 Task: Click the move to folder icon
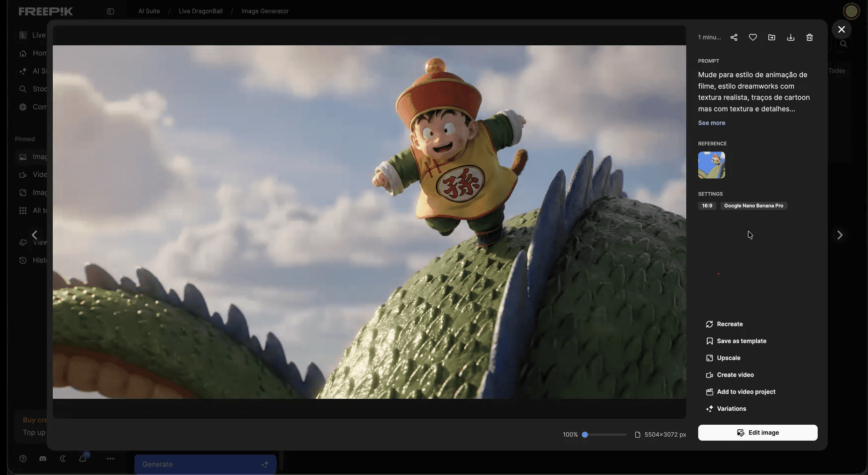[771, 37]
